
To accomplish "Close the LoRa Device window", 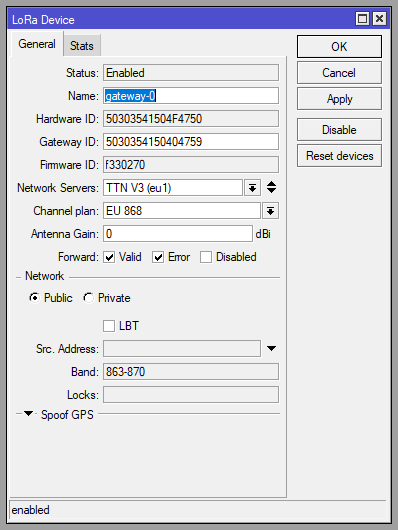I will [379, 19].
